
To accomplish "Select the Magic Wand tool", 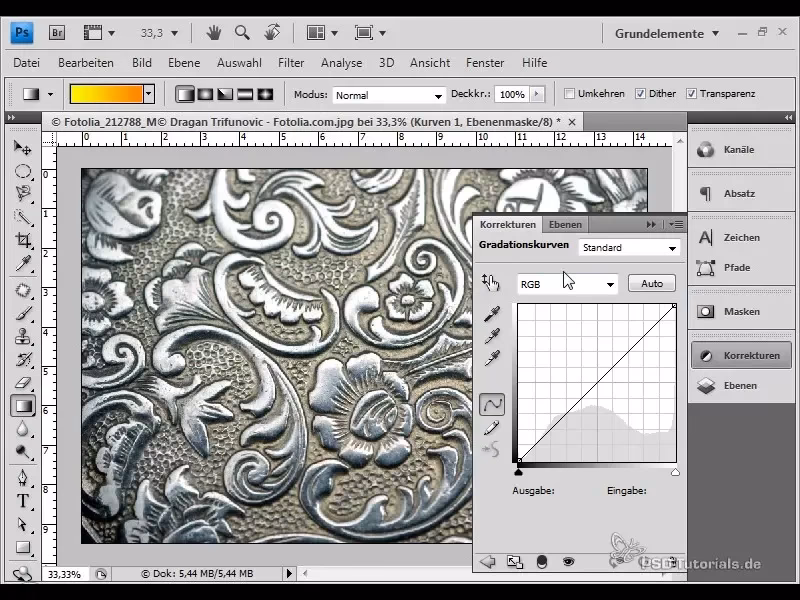I will [x=22, y=217].
